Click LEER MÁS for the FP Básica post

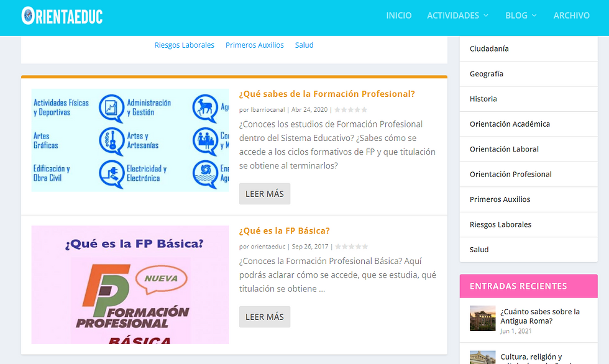click(x=265, y=317)
